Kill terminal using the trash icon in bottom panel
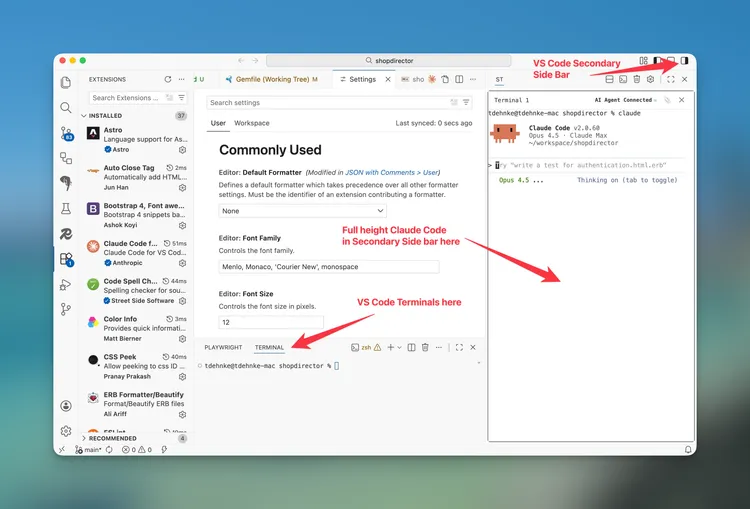 [x=425, y=347]
